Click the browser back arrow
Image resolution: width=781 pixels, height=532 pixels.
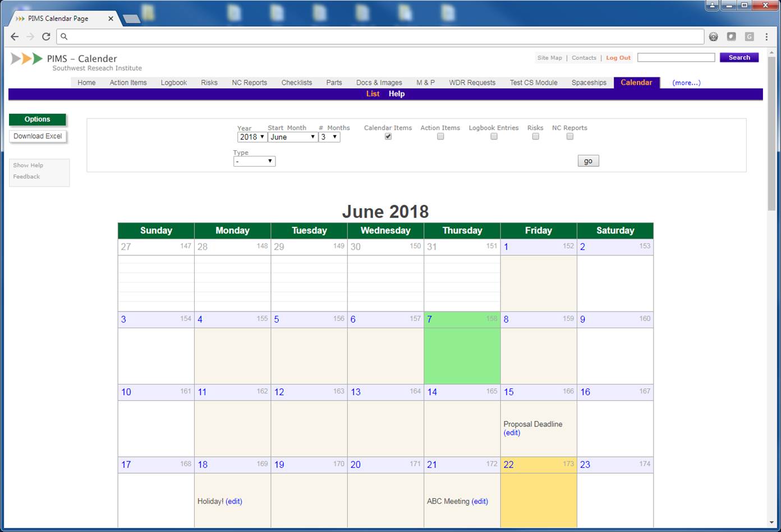(15, 36)
